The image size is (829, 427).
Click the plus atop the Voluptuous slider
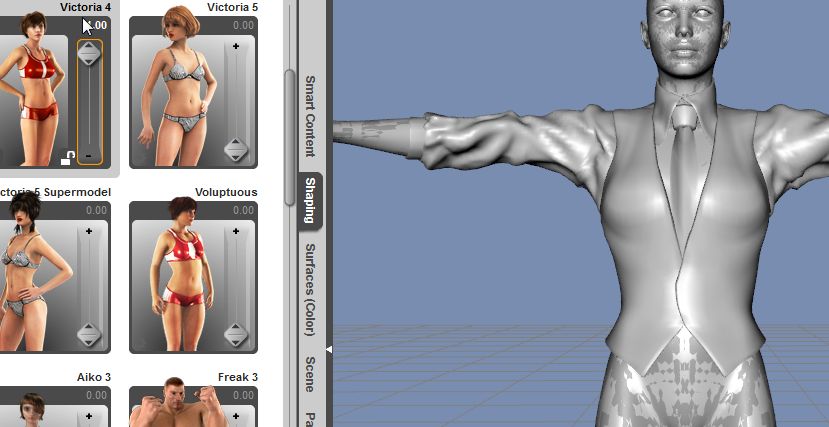(236, 231)
